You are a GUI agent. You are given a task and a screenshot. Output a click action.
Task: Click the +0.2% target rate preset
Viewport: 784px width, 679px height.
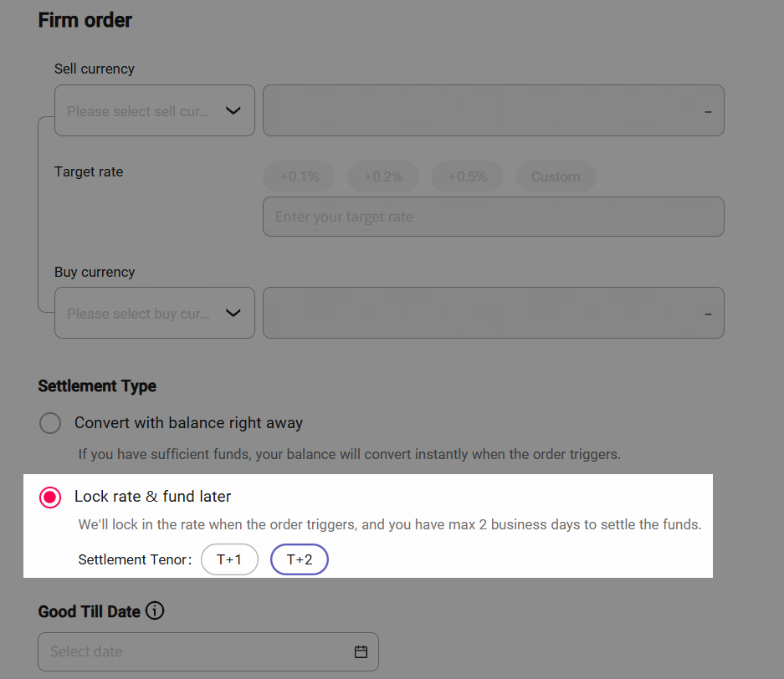coord(382,176)
